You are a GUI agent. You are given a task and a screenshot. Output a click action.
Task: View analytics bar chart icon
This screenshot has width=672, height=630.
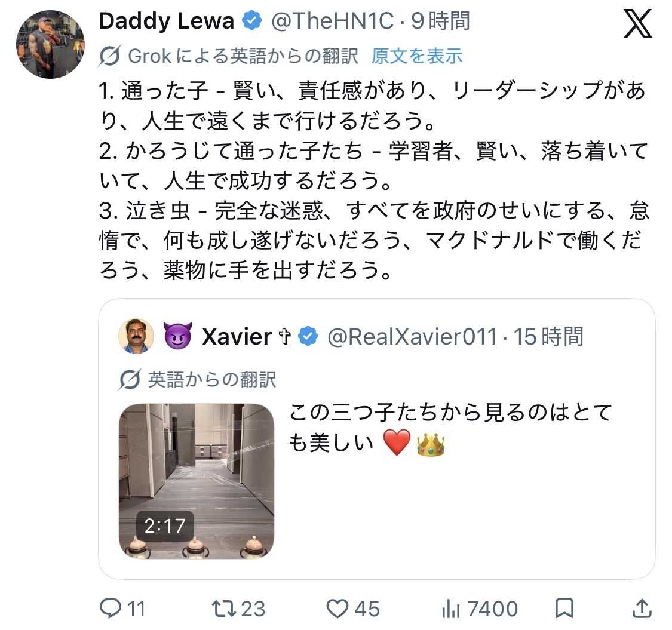(451, 609)
